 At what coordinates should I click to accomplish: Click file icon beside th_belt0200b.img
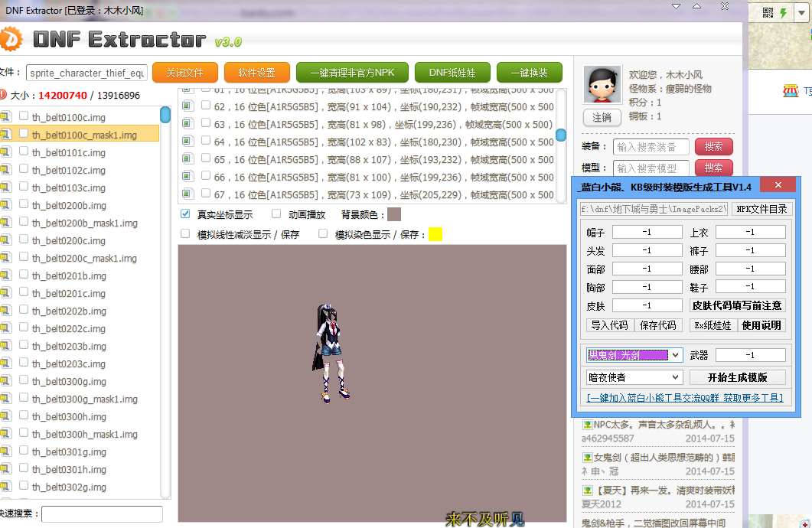pos(5,205)
